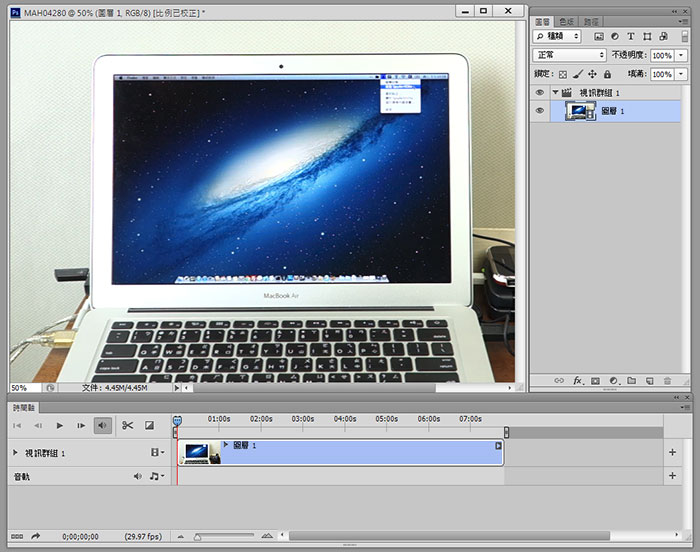Image resolution: width=700 pixels, height=552 pixels.
Task: Open the clip options at clip end
Action: 498,446
